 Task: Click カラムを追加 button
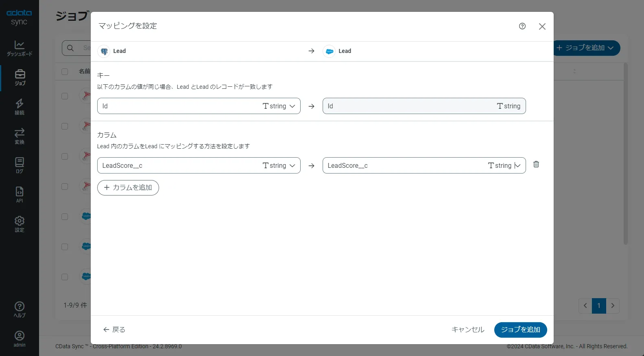coord(128,188)
